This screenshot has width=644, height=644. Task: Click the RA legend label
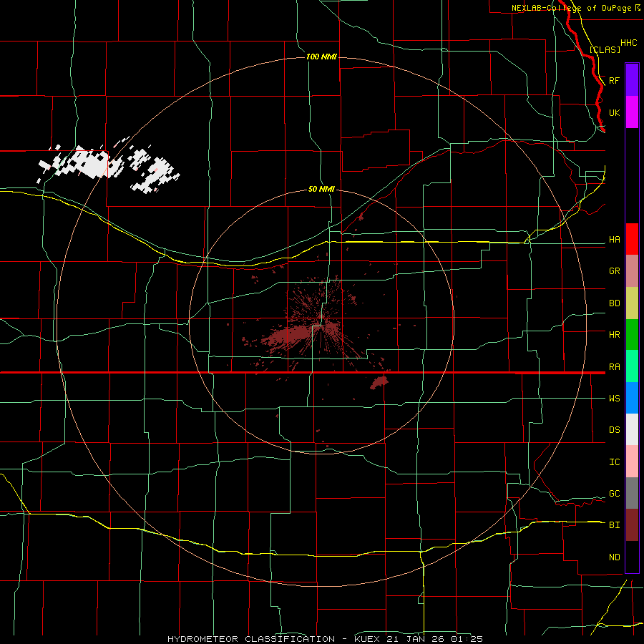click(614, 367)
